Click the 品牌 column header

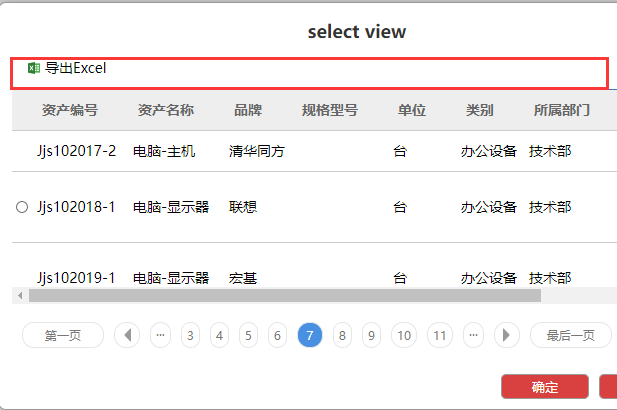[x=248, y=111]
